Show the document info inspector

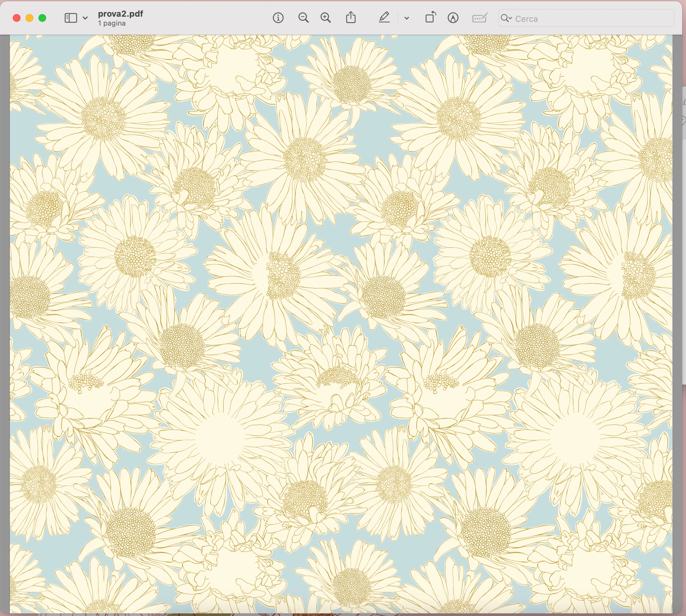click(x=278, y=18)
